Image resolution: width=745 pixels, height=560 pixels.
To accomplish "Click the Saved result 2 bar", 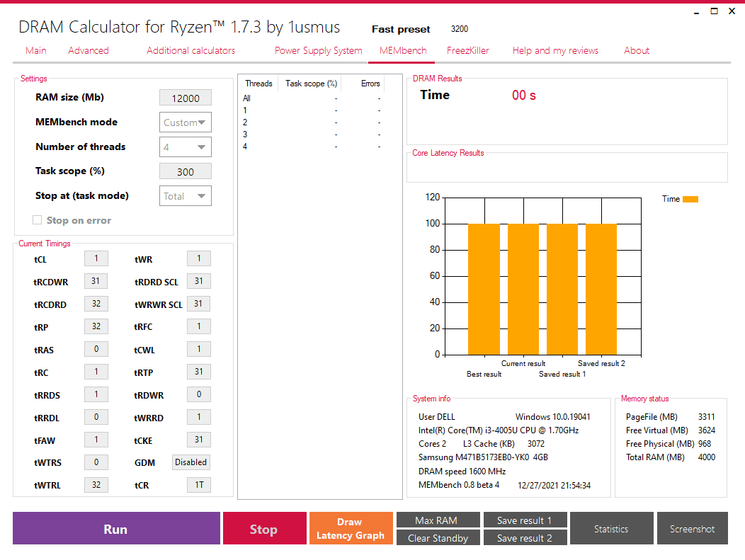I will (601, 290).
